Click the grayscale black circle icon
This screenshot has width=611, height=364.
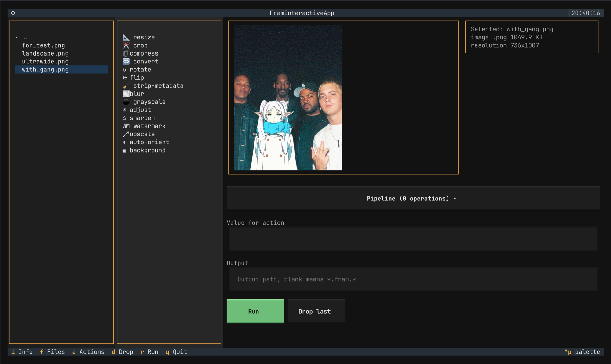pos(126,102)
